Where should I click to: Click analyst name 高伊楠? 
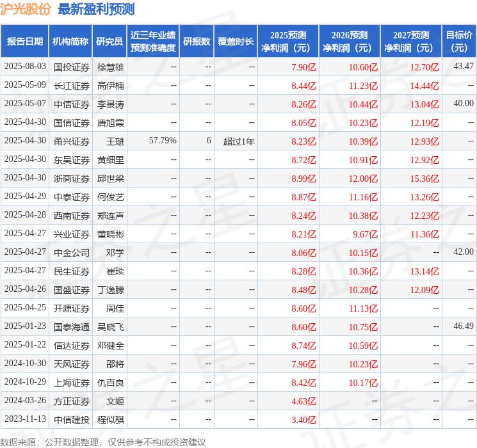point(110,86)
